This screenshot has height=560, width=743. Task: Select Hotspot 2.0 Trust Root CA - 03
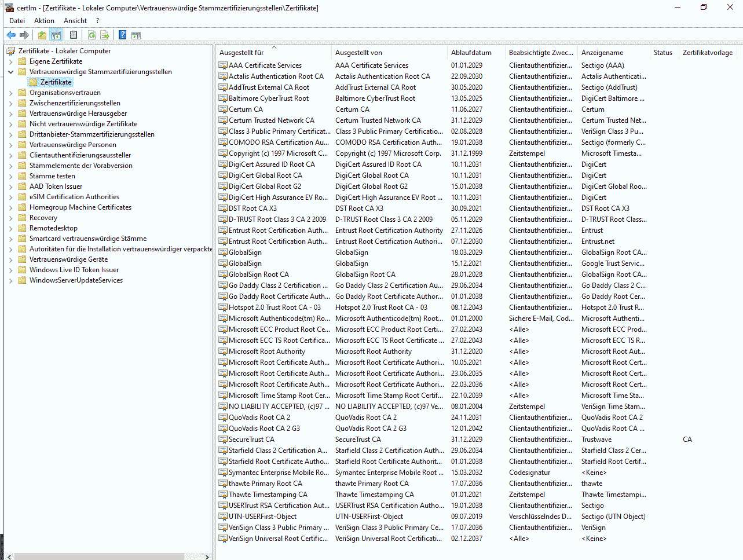(274, 308)
